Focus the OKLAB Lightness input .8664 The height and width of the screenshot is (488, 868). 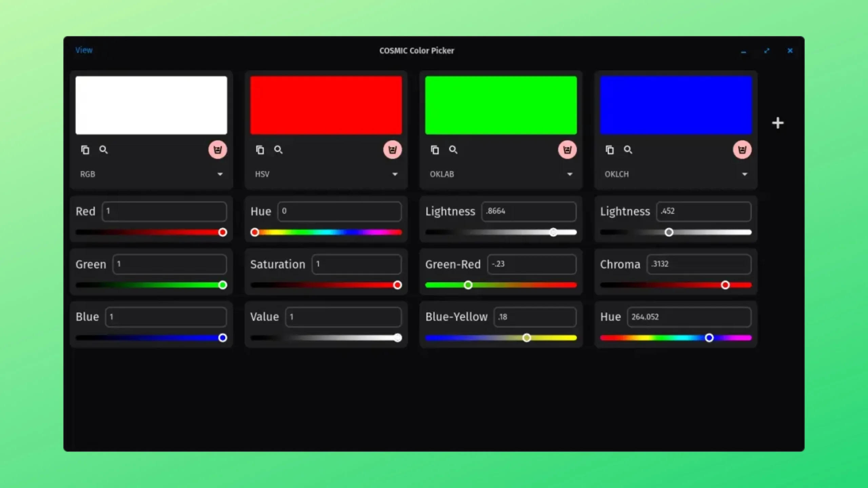[529, 211]
